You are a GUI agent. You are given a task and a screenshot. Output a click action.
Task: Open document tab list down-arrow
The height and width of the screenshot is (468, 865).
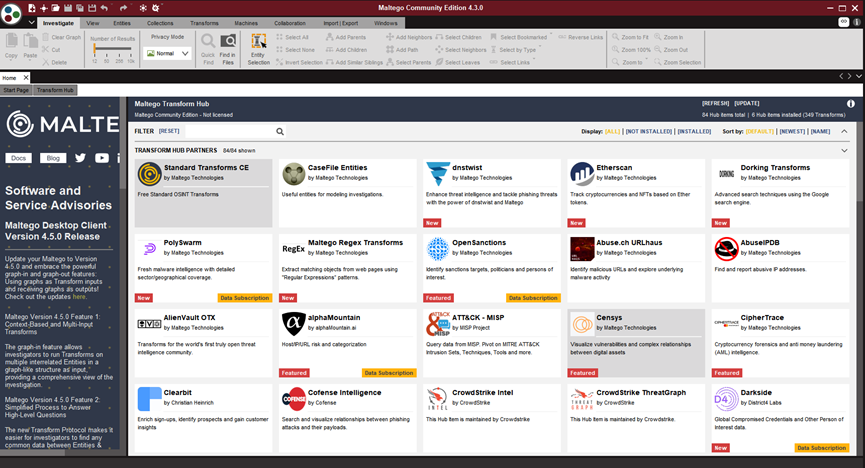point(858,76)
